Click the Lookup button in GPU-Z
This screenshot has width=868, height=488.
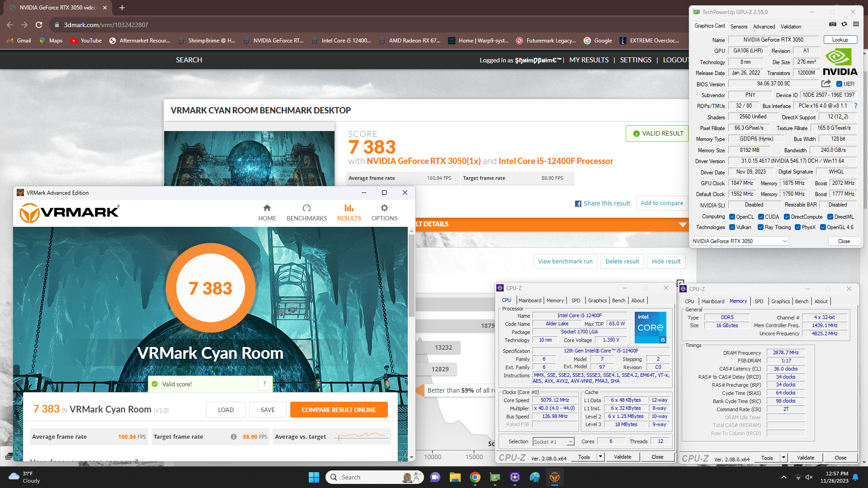pyautogui.click(x=840, y=40)
